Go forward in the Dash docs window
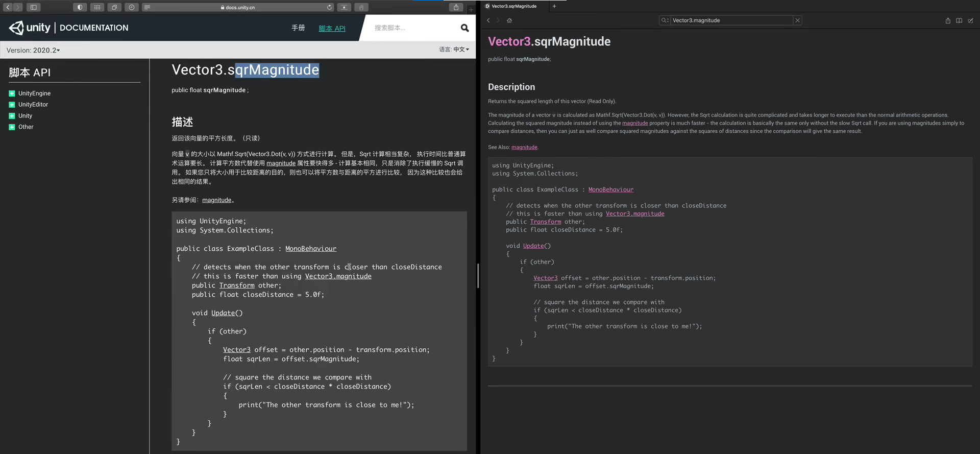Image resolution: width=980 pixels, height=454 pixels. 498,20
